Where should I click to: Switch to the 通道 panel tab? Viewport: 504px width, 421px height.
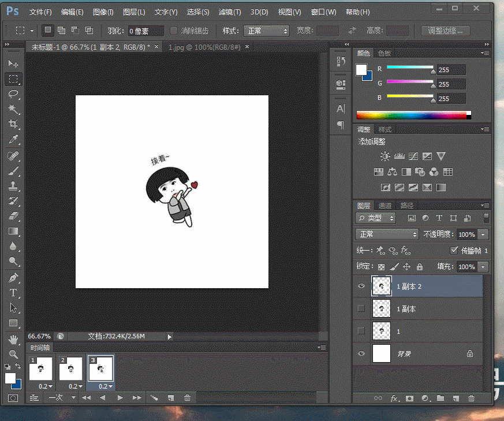[385, 206]
